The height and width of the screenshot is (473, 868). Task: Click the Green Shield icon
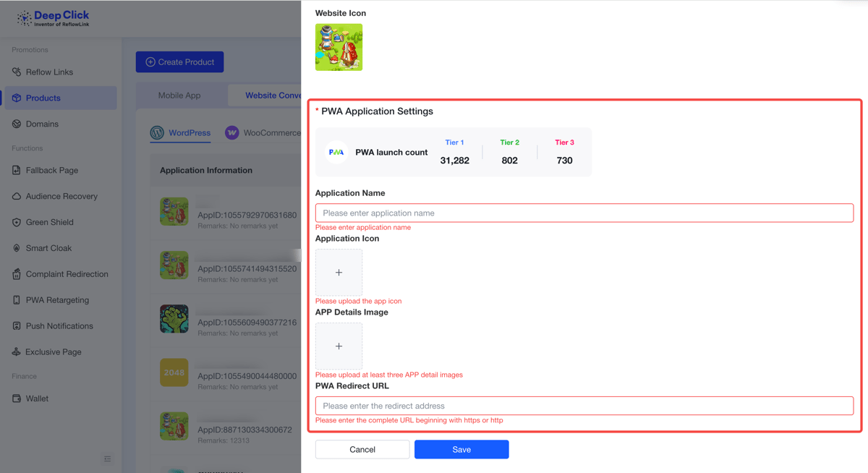click(17, 223)
